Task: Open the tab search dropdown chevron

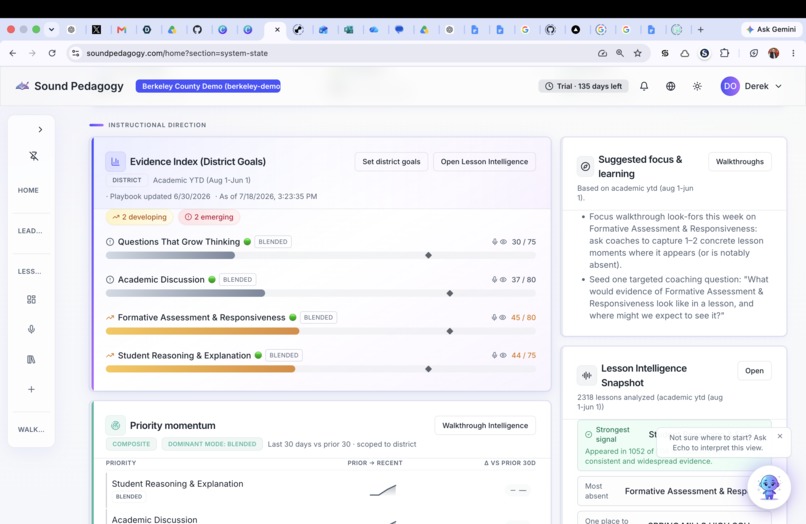Action: click(x=51, y=30)
